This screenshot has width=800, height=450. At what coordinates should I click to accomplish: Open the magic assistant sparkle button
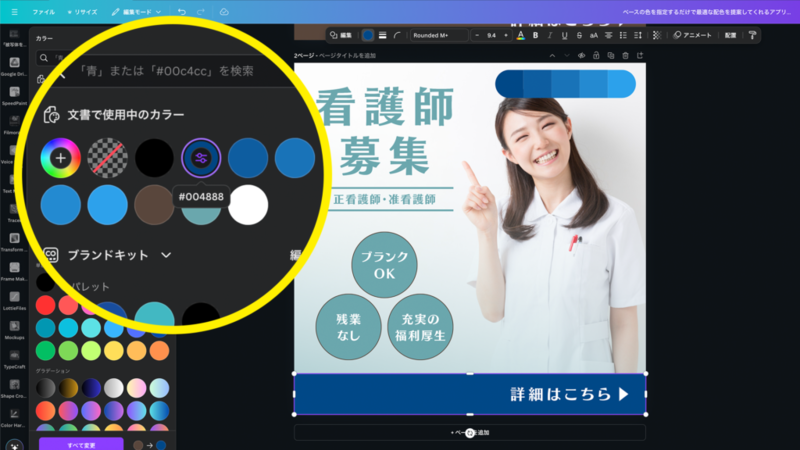(x=14, y=445)
